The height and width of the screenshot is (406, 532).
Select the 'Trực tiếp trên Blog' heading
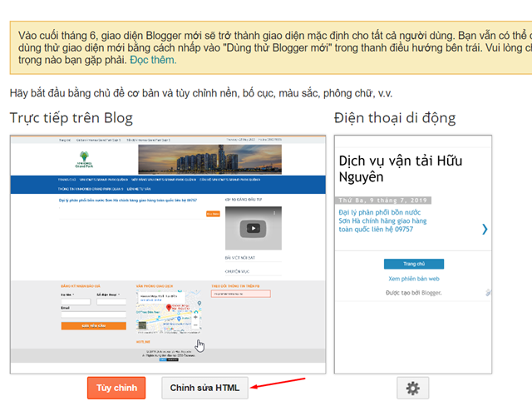point(71,118)
